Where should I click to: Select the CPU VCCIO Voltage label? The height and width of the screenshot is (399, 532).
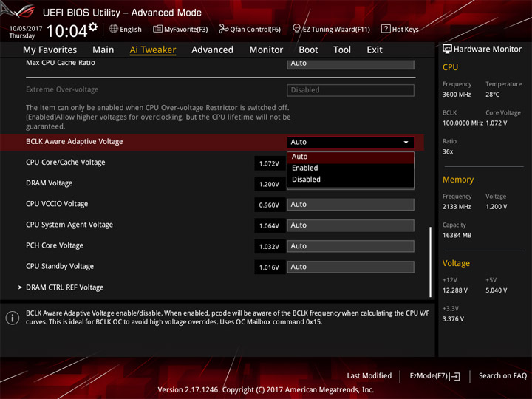pyautogui.click(x=57, y=204)
